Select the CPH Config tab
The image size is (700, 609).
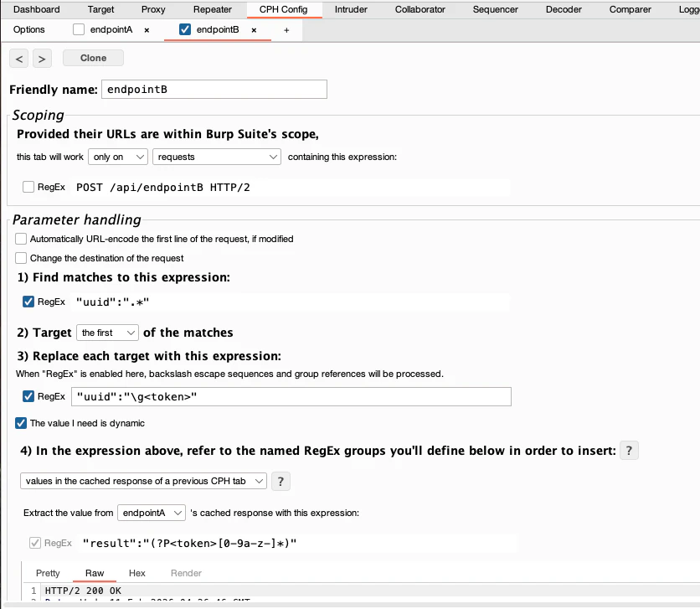[x=284, y=9]
